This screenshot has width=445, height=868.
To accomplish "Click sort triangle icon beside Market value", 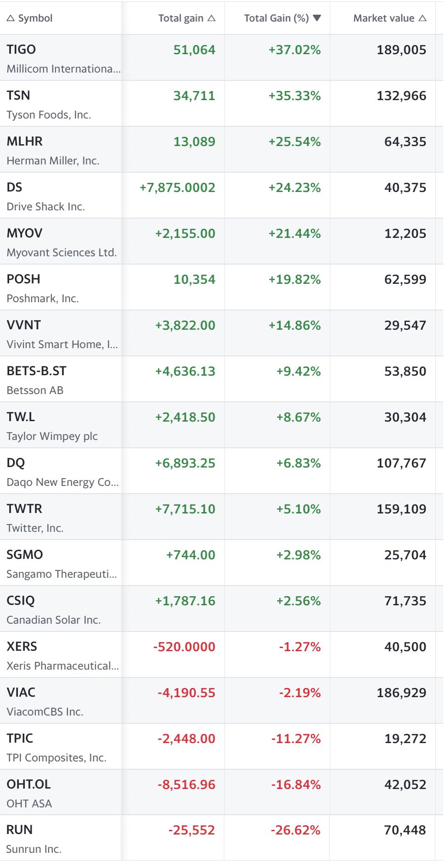I will tap(422, 18).
